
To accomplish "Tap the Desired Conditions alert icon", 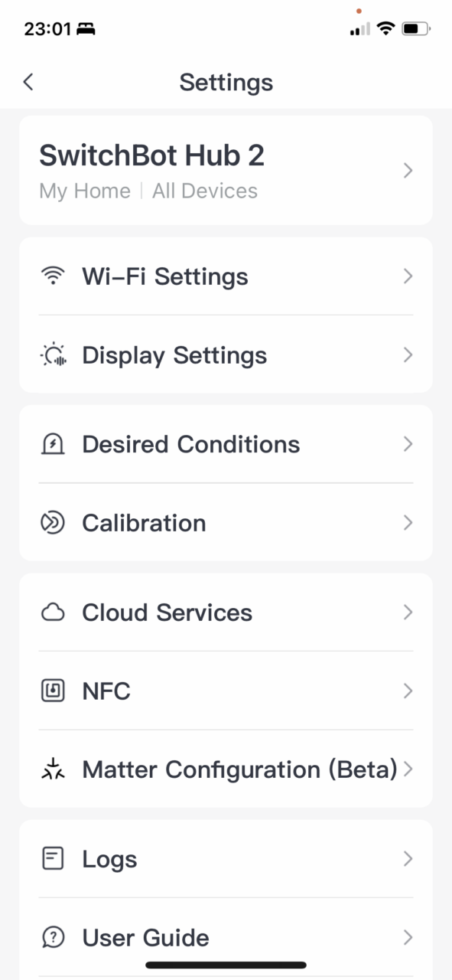I will pos(52,444).
